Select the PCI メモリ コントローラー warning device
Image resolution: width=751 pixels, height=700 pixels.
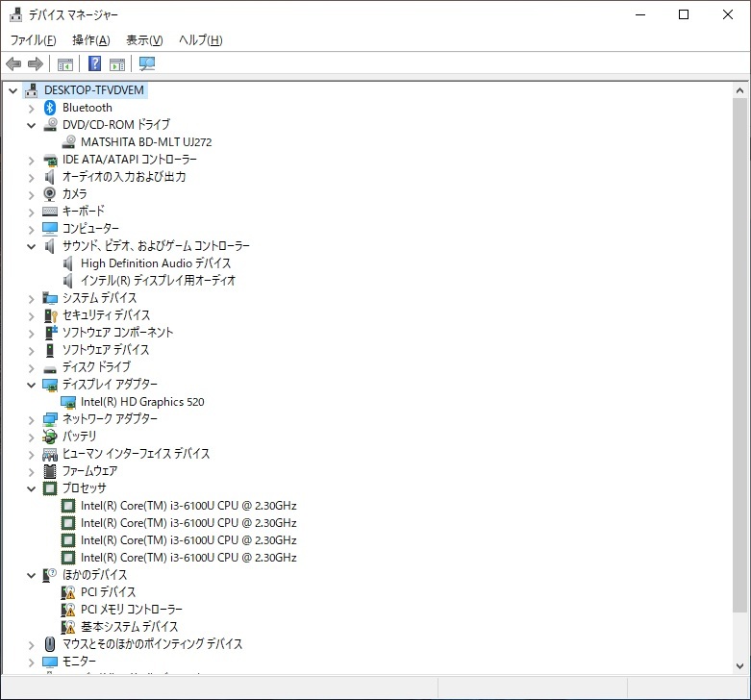(x=131, y=610)
